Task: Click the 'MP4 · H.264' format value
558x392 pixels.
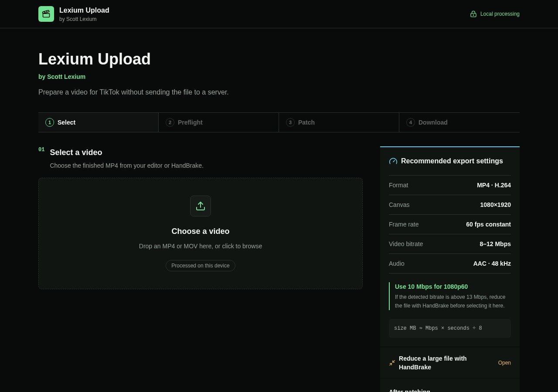Action: pos(494,185)
